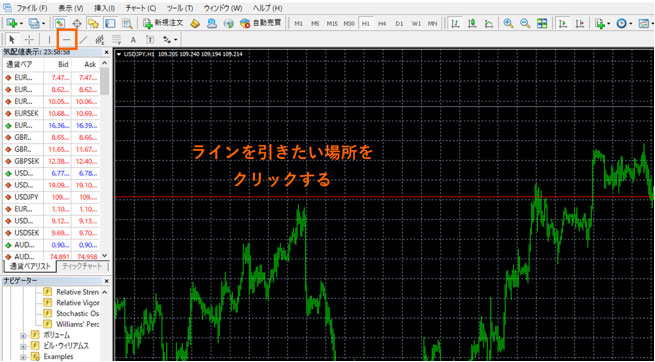This screenshot has width=655, height=362.
Task: Tile chart windows with the grid icon
Action: (x=542, y=23)
